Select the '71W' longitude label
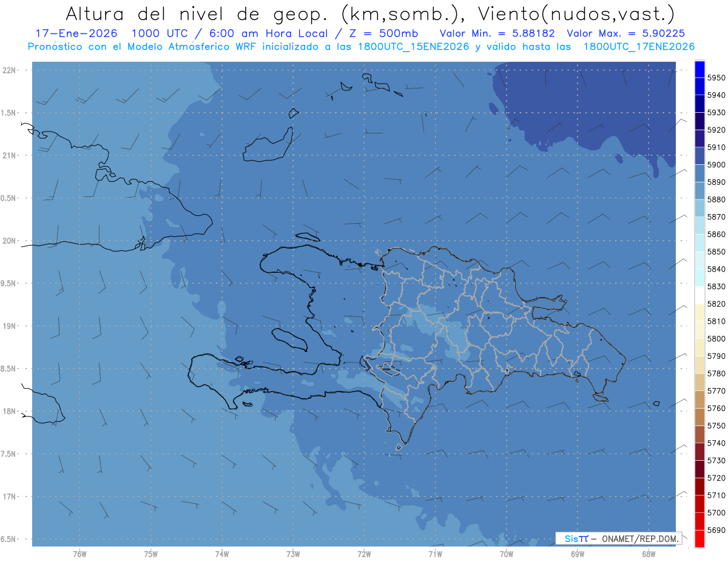728x562 pixels. click(x=435, y=554)
